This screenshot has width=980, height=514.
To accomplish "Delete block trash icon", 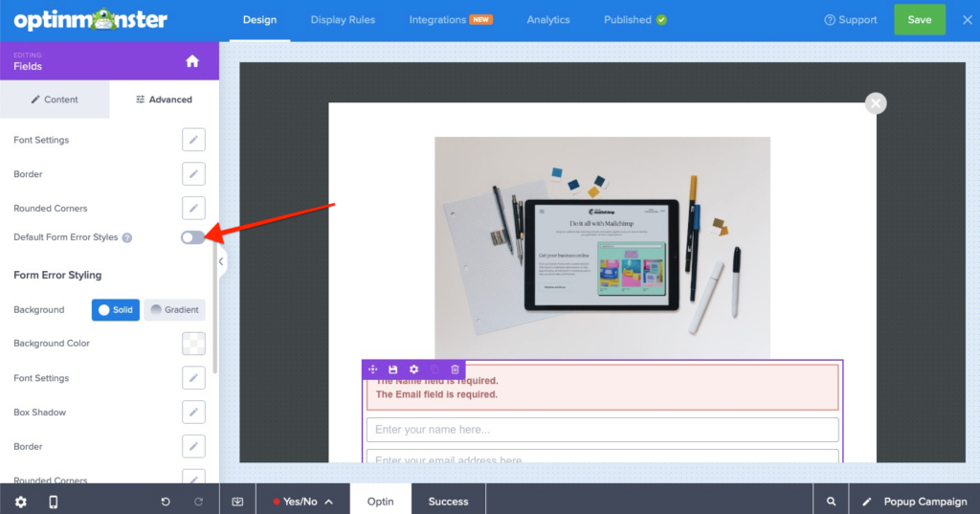I will pos(455,369).
